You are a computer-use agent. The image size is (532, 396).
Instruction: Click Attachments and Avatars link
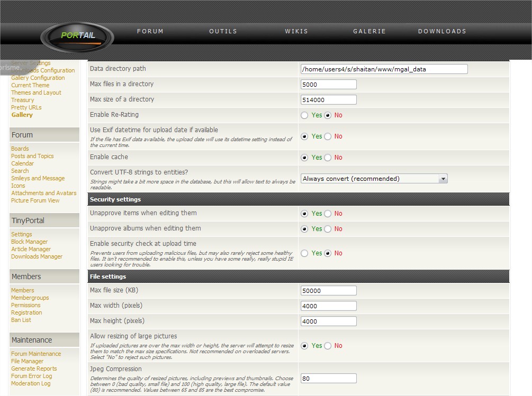43,193
